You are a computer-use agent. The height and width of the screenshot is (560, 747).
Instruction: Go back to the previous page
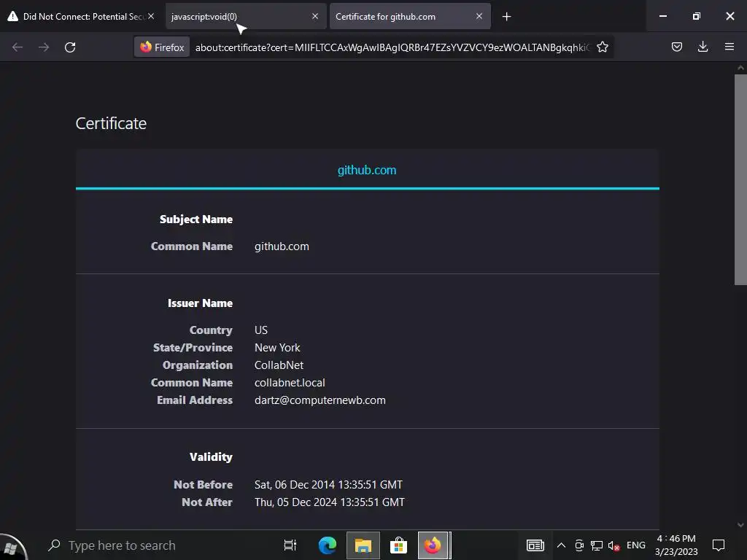pyautogui.click(x=18, y=47)
